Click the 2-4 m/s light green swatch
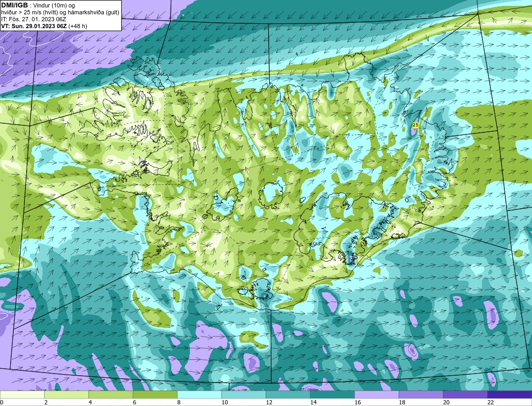The width and height of the screenshot is (532, 406). [66, 394]
